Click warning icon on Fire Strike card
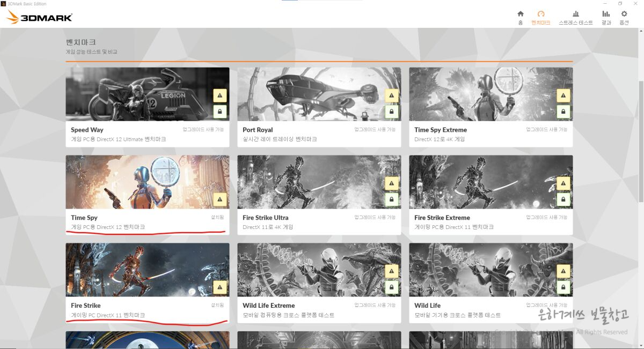 pos(220,287)
